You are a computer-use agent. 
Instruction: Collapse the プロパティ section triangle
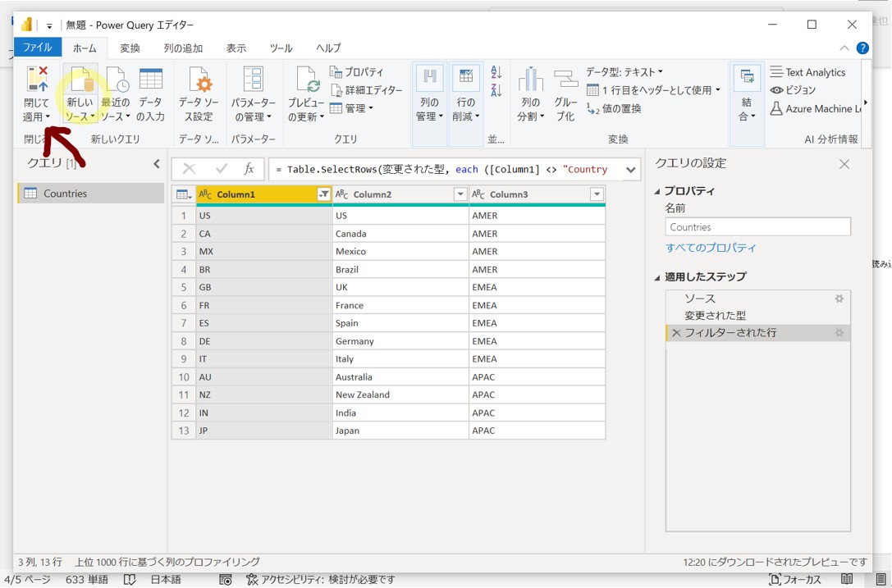tap(657, 192)
